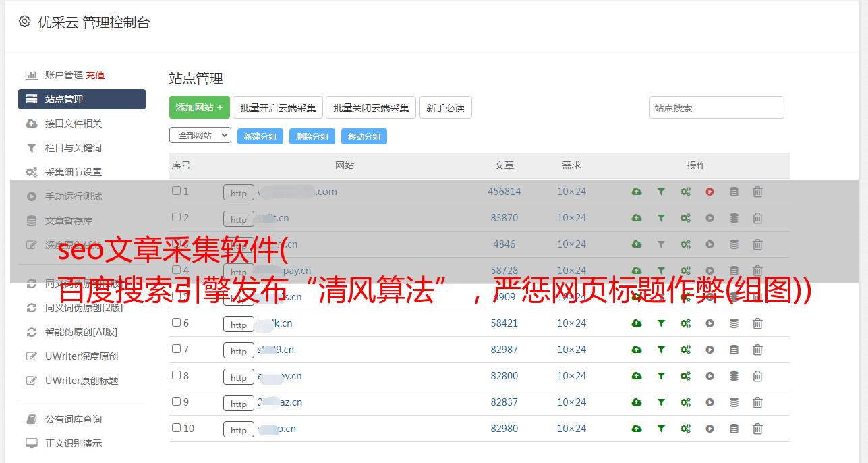This screenshot has width=868, height=463.
Task: Click the cloud upload icon in row 2
Action: (x=637, y=218)
